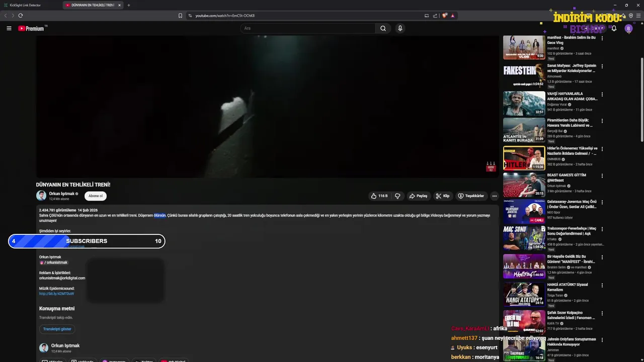The height and width of the screenshot is (362, 644).
Task: Open options menu for HANGİ ATATÜRK? video
Action: tap(602, 285)
